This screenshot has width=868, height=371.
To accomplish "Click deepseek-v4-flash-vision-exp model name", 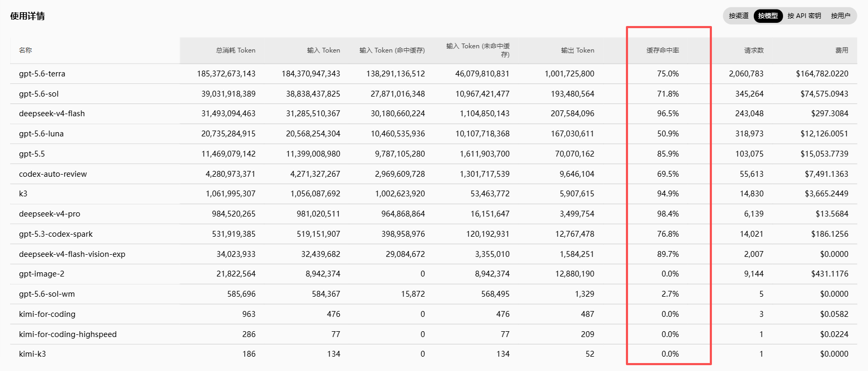I will pos(72,254).
